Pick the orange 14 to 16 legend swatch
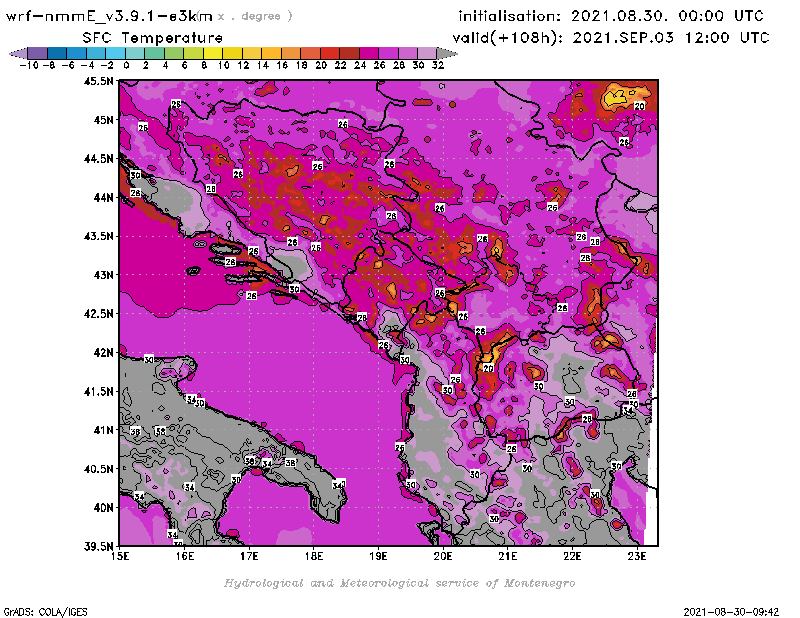Image resolution: width=800 pixels, height=618 pixels. (271, 53)
